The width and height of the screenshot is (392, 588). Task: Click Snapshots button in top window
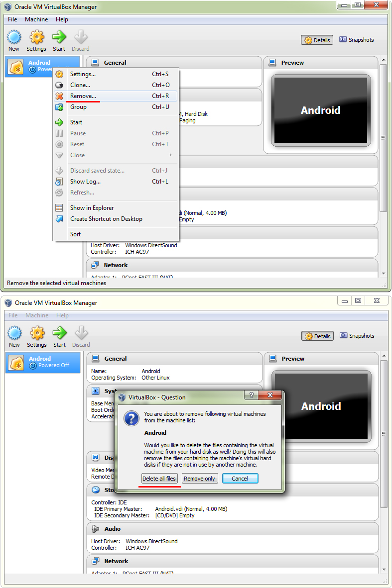click(357, 40)
